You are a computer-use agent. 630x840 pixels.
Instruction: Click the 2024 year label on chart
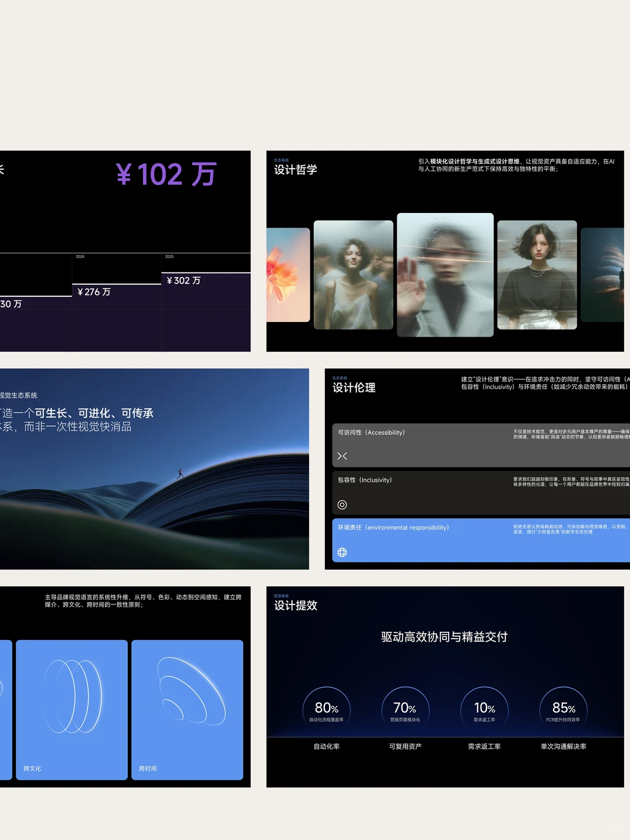tap(80, 257)
